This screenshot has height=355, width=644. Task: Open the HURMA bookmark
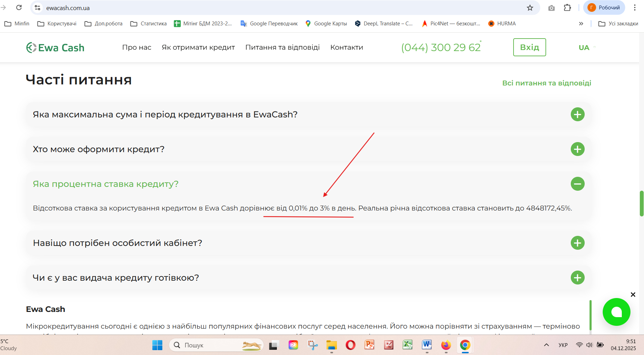click(x=502, y=24)
